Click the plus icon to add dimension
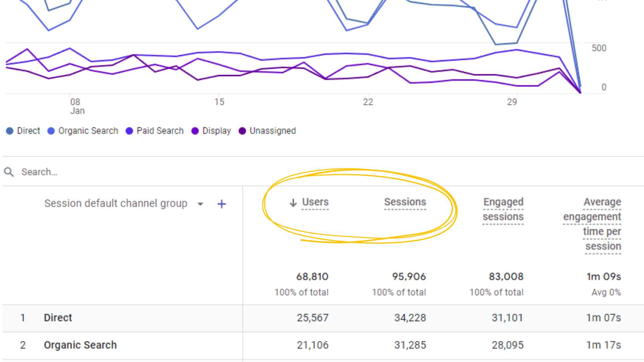The width and height of the screenshot is (644, 362). 221,204
